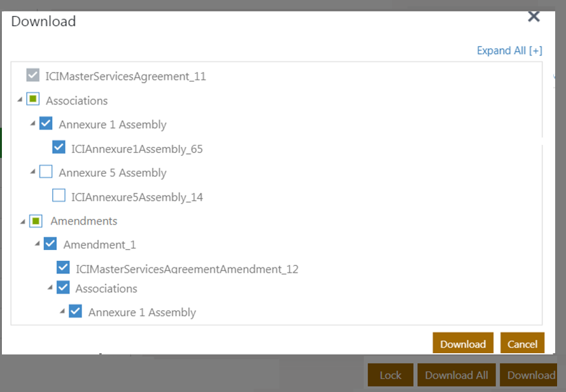This screenshot has height=392, width=566.
Task: Toggle the Amendments partial checkbox
Action: pyautogui.click(x=36, y=221)
